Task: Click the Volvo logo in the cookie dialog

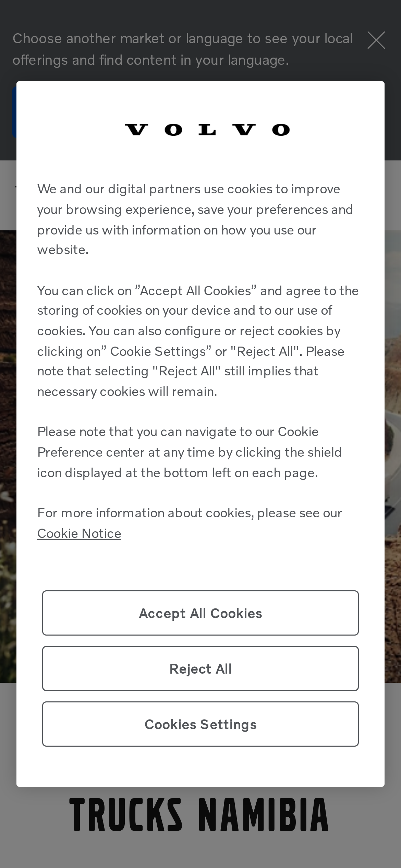Action: click(207, 130)
